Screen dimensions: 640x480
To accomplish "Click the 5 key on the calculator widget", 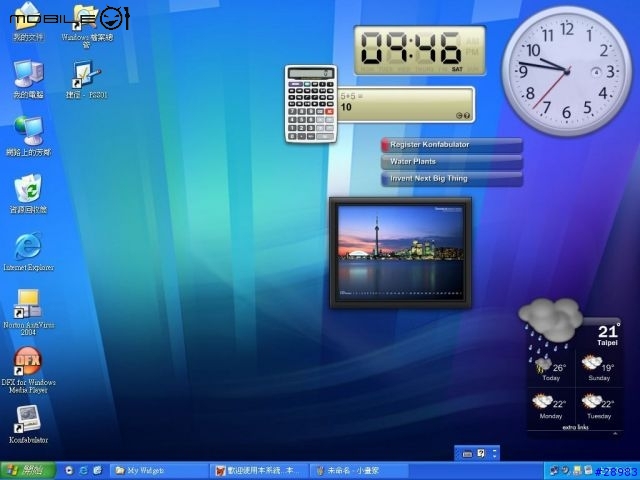I will click(302, 120).
